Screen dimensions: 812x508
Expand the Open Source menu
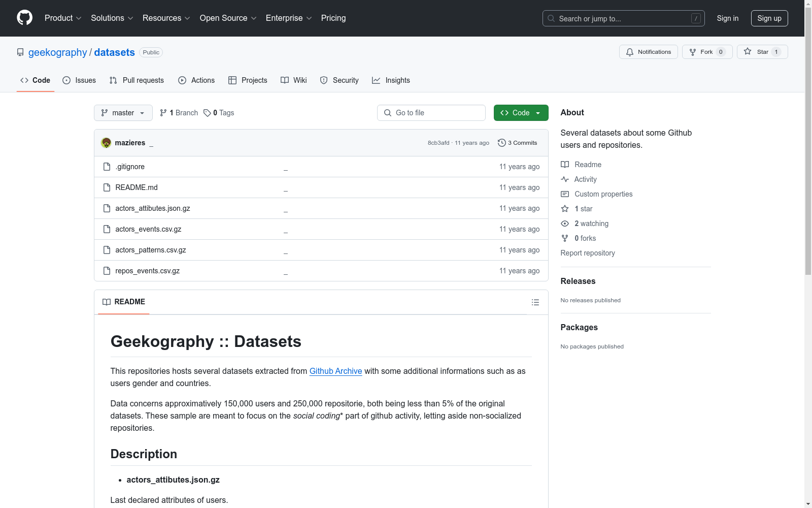pos(228,18)
